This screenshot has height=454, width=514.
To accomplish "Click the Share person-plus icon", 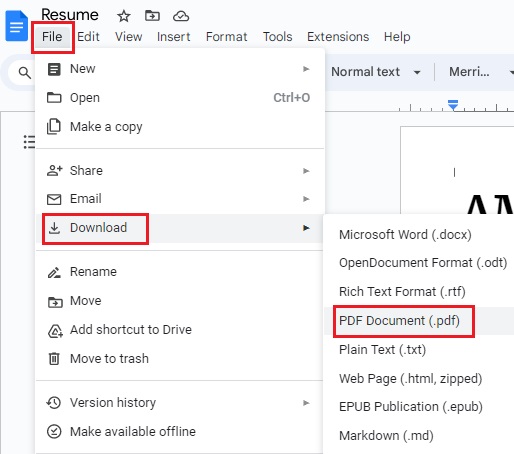I will [55, 170].
